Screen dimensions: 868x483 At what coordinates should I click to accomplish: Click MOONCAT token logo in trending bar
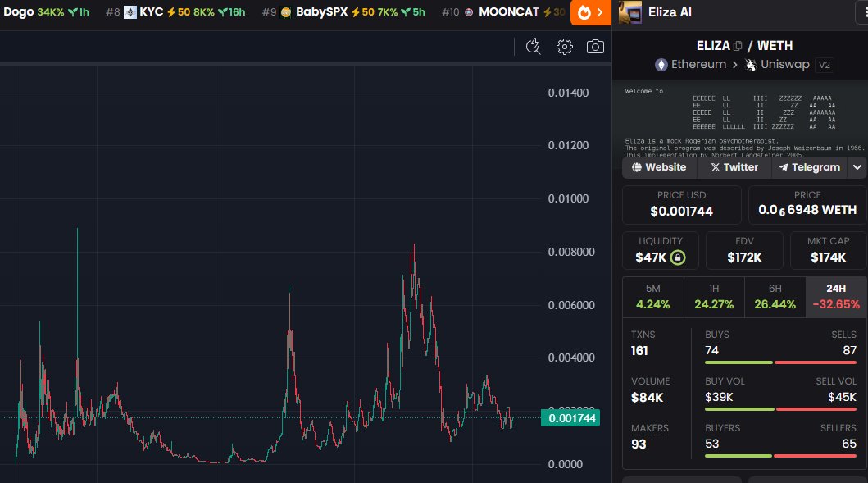click(469, 12)
